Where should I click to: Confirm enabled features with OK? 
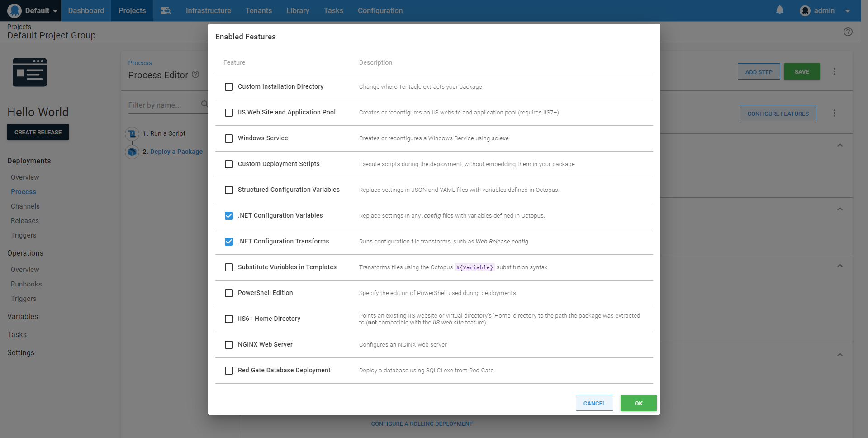coord(638,403)
